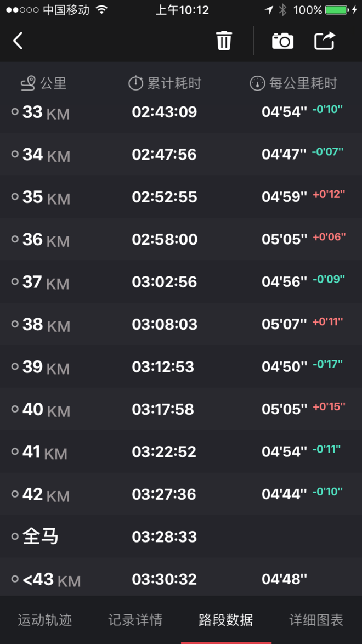Image resolution: width=362 pixels, height=644 pixels.
Task: Select the 路段数据 tab
Action: 226,620
